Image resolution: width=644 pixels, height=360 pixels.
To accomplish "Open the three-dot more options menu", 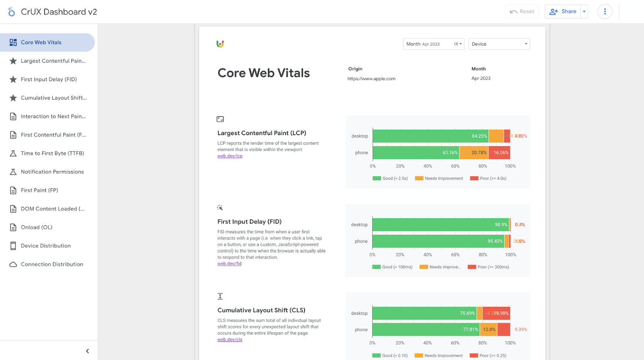I will click(x=605, y=12).
